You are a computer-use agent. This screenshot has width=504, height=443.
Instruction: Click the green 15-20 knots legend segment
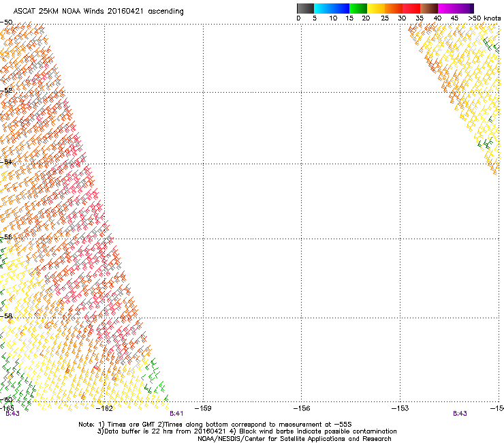point(358,8)
